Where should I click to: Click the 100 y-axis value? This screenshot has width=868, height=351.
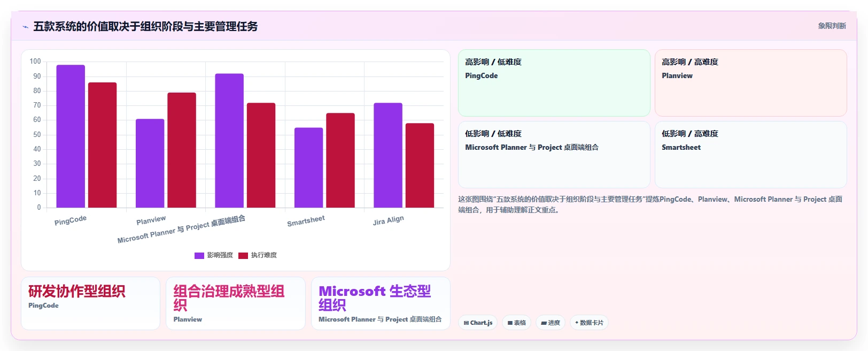(35, 62)
